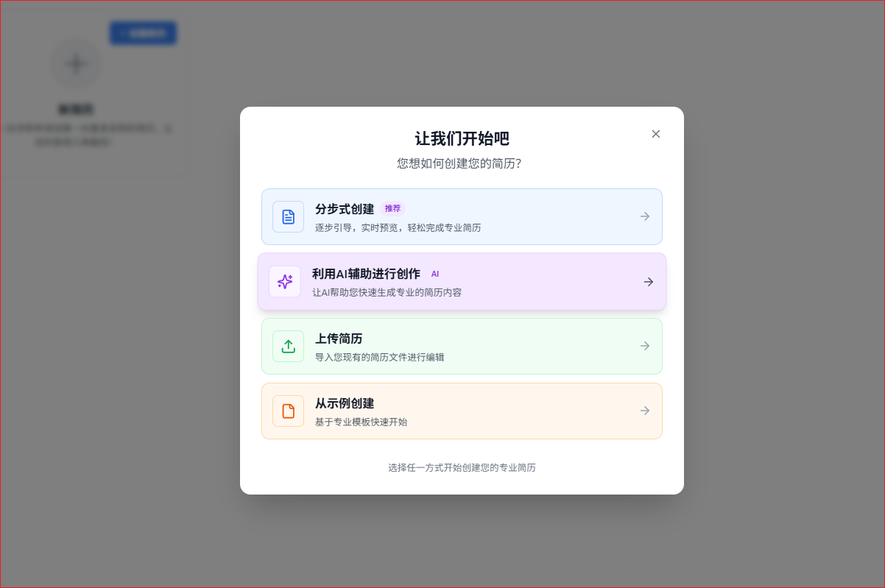Click the arrow on the 分步式创建 card
Viewport: 885px width, 588px height.
pos(644,216)
